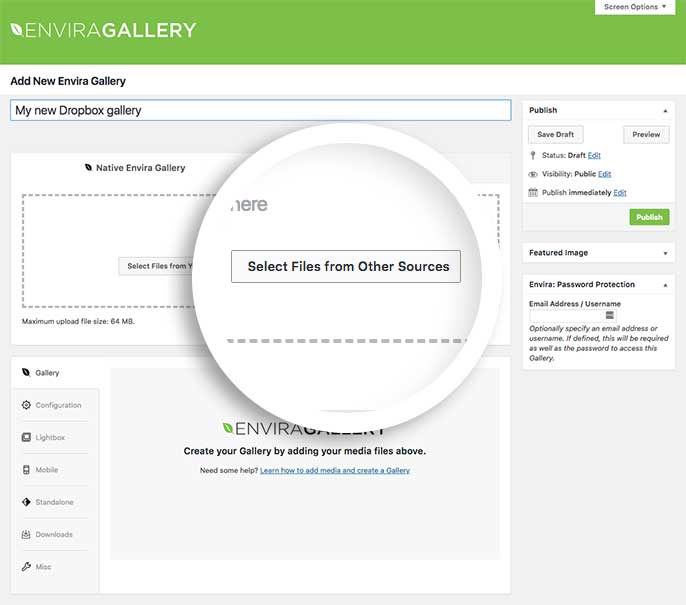The height and width of the screenshot is (605, 686).
Task: Click the Preview button
Action: point(646,135)
